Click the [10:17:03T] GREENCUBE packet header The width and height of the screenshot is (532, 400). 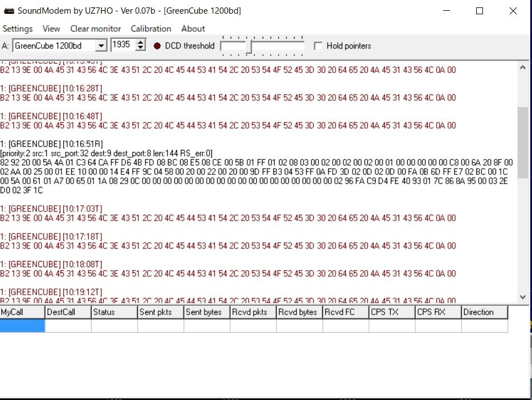click(x=51, y=209)
